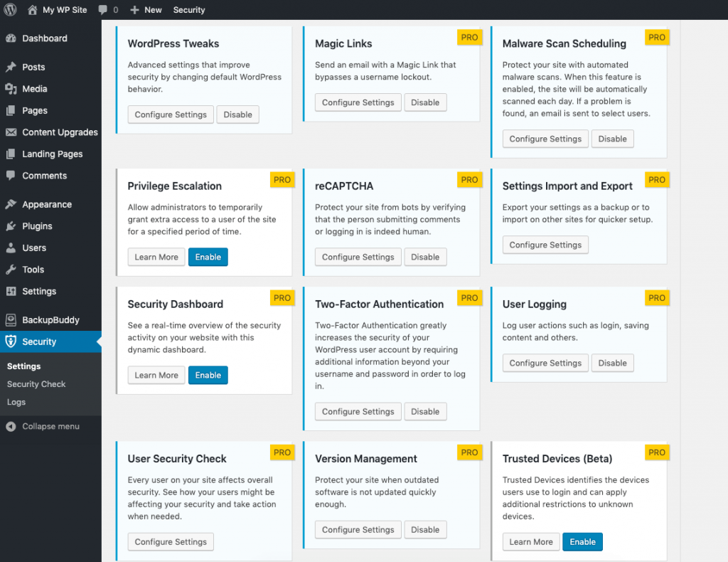This screenshot has height=562, width=728.
Task: Enable the Privilege Escalation module
Action: [208, 257]
